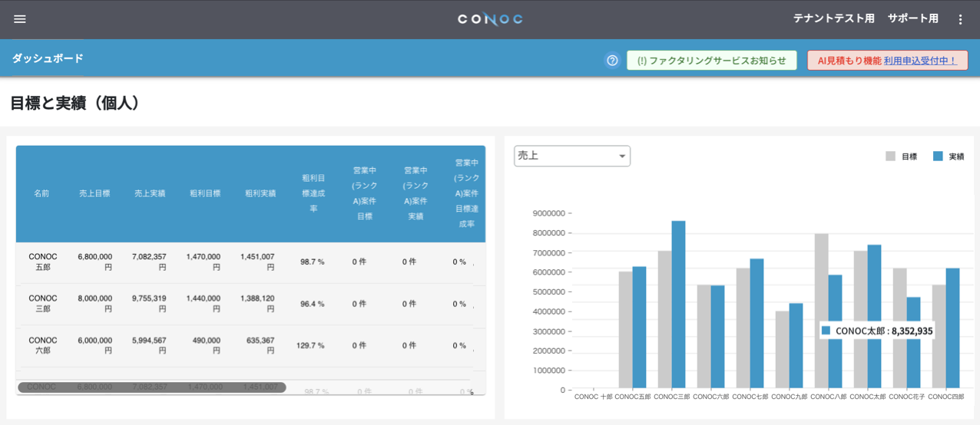This screenshot has height=425, width=980.
Task: Select the CONOC 三郎 row name
Action: (43, 303)
